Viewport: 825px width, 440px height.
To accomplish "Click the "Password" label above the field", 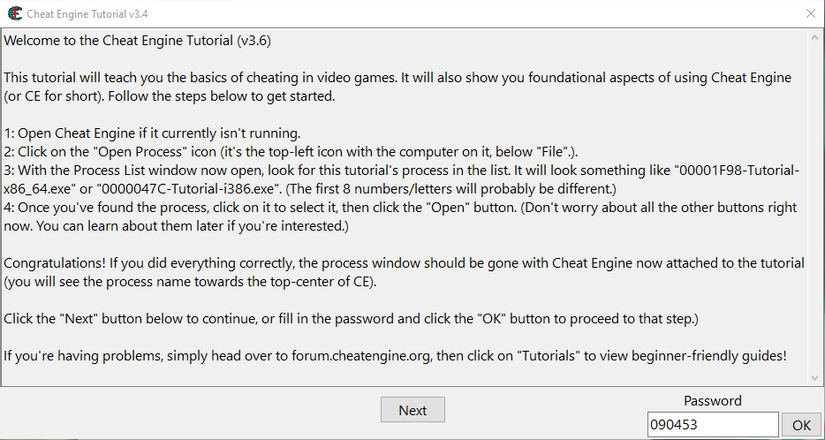I will tap(712, 401).
